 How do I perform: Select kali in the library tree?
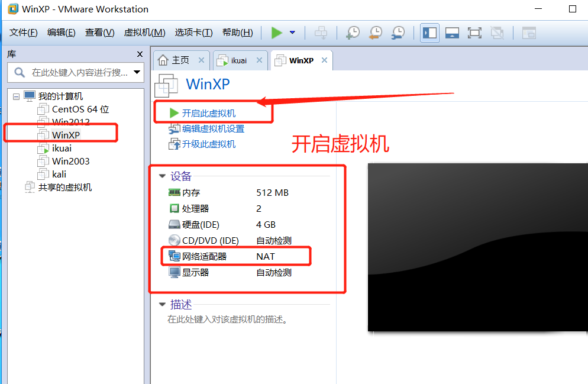(x=59, y=175)
